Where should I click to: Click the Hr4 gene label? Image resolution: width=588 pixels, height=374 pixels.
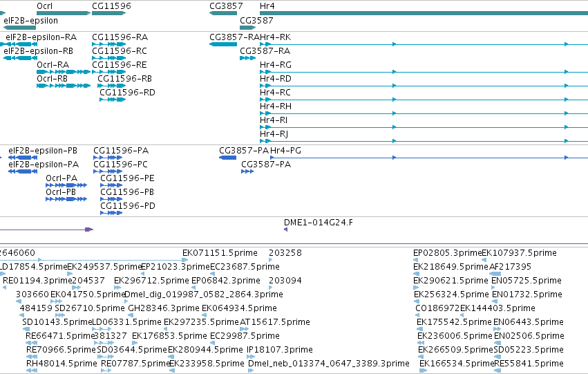(267, 6)
